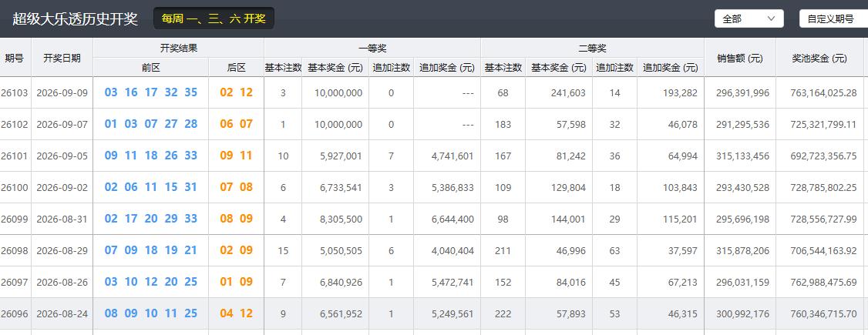This screenshot has width=868, height=335.
Task: Click back-zone numbers 07 08 in row 26100
Action: point(237,187)
